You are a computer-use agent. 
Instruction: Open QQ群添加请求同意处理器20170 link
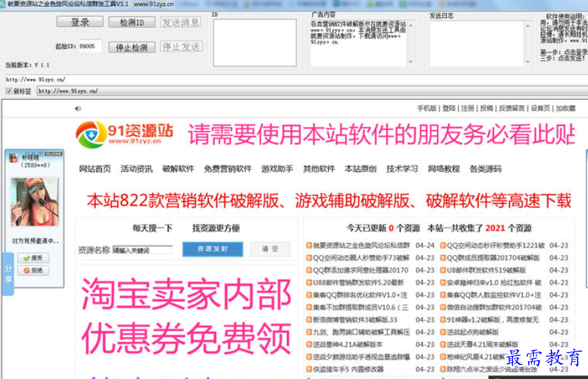(x=360, y=270)
